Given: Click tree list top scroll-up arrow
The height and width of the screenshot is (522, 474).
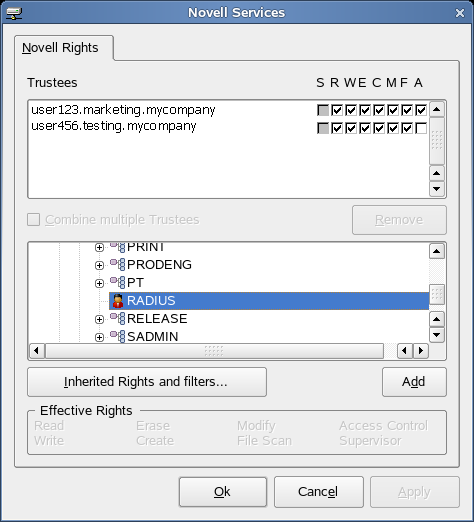Looking at the screenshot, I should [x=437, y=251].
